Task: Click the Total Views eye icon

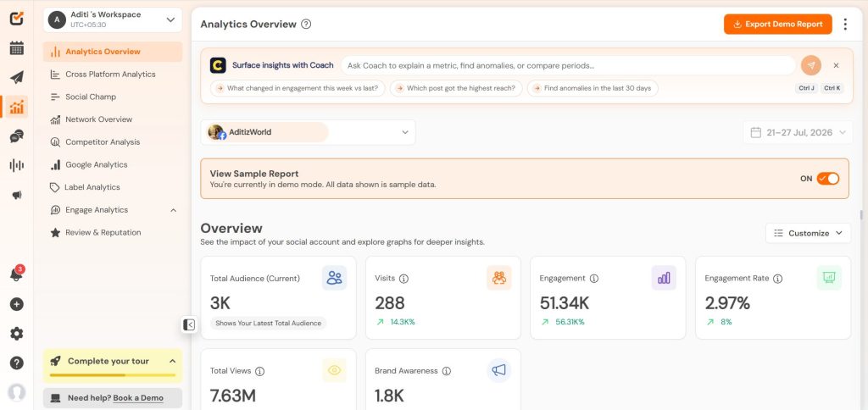Action: pos(334,370)
